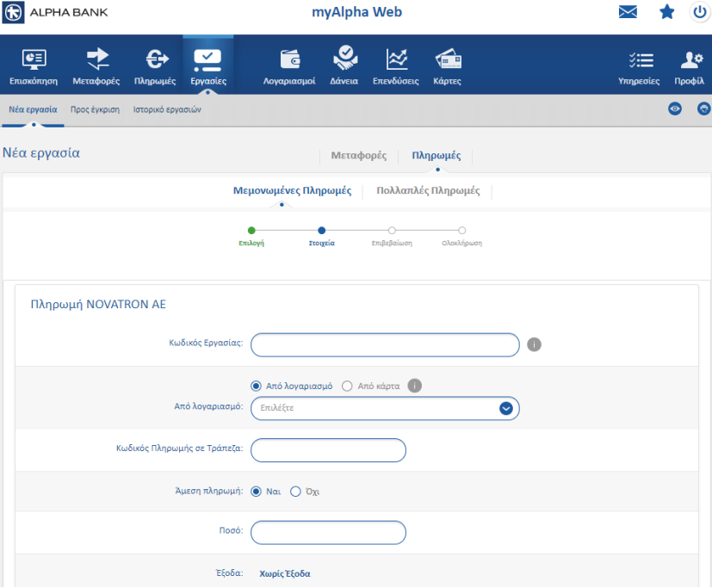Viewport: 712px width, 588px height.
Task: Switch to Ιστορικό εργασιών subtab
Action: (x=167, y=109)
